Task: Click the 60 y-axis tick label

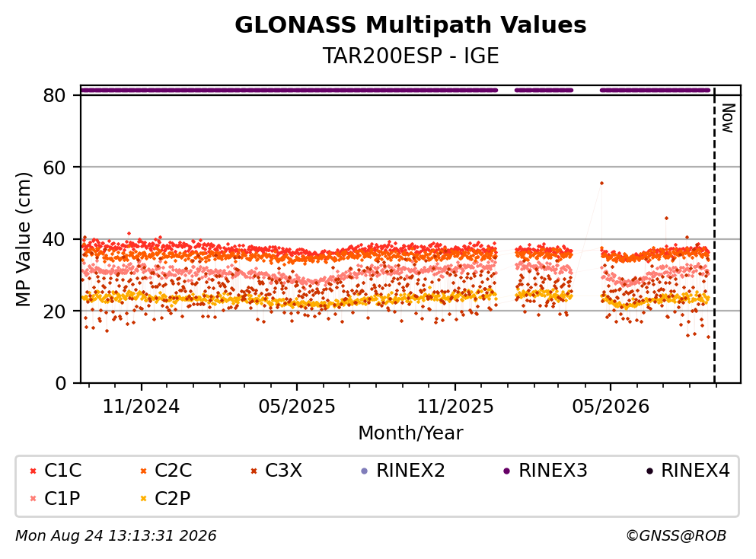Action: (54, 168)
